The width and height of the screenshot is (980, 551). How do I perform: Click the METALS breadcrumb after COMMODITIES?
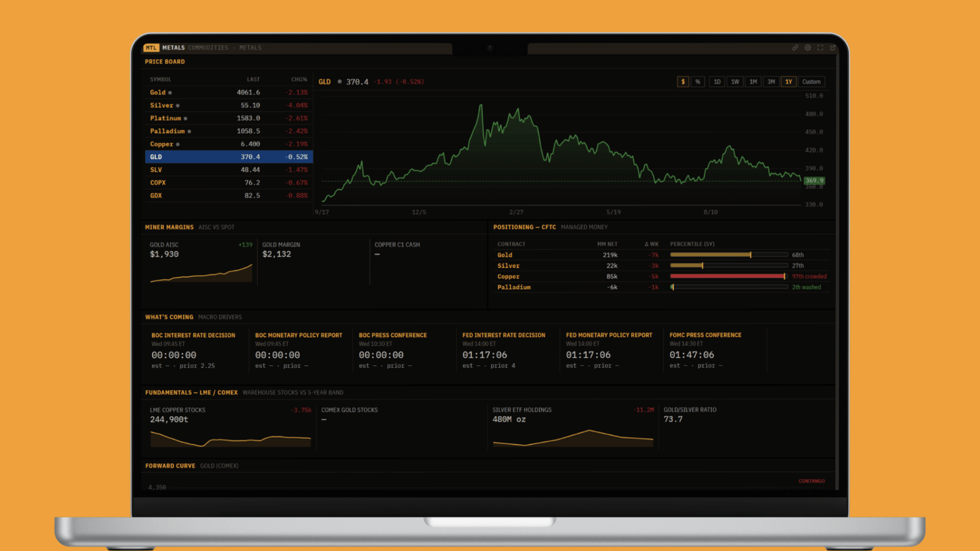(251, 47)
